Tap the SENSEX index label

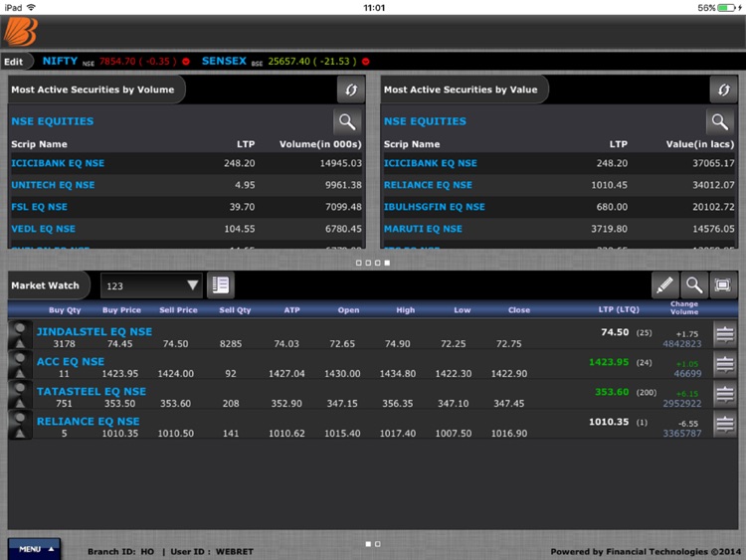[x=224, y=61]
